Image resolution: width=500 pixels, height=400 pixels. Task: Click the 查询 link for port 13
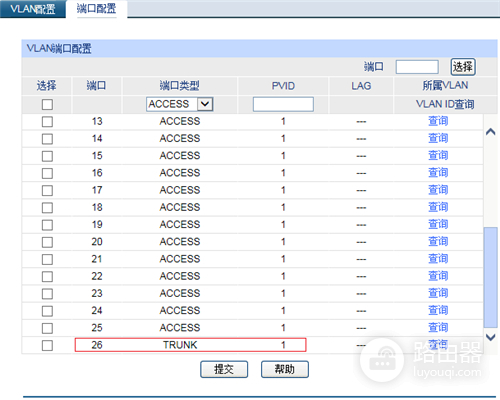point(438,121)
